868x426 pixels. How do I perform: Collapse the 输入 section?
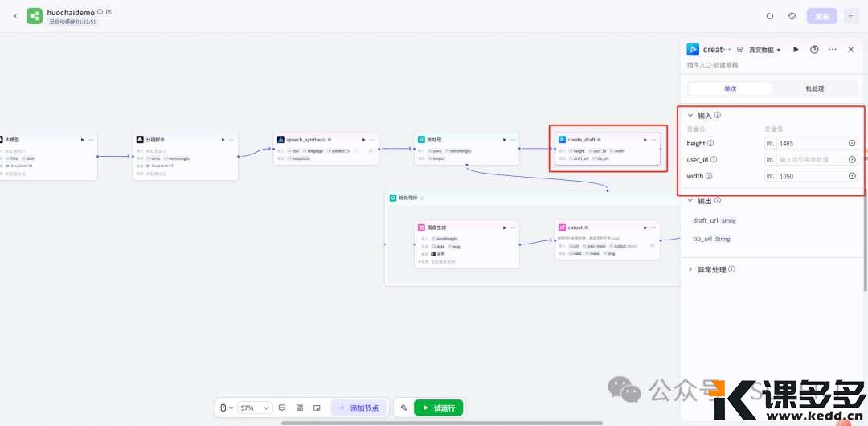[x=690, y=115]
